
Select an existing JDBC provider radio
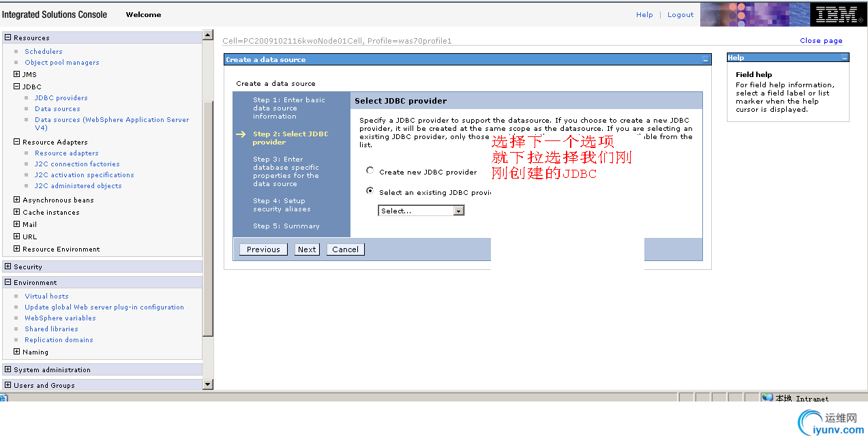pyautogui.click(x=370, y=192)
